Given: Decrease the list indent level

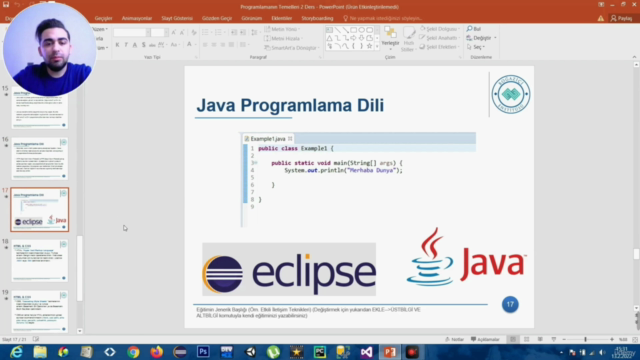Looking at the screenshot, I should pyautogui.click(x=234, y=32).
